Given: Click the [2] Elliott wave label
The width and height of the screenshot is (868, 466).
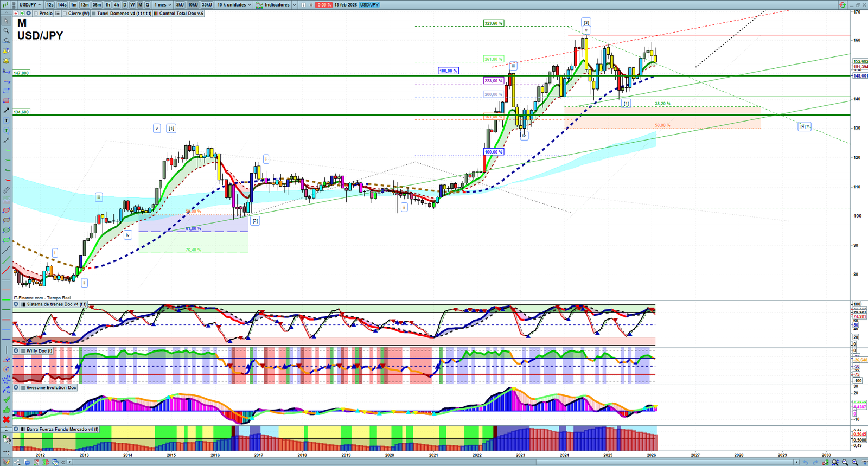Looking at the screenshot, I should click(255, 221).
